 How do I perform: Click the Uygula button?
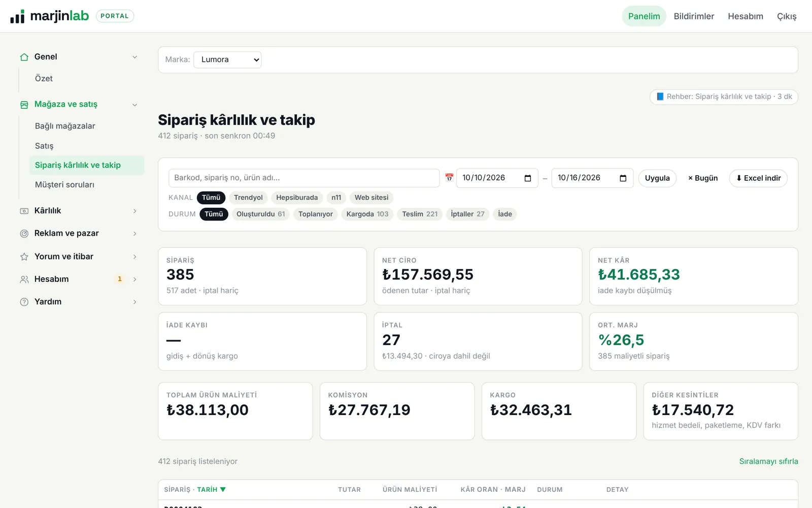(x=657, y=178)
